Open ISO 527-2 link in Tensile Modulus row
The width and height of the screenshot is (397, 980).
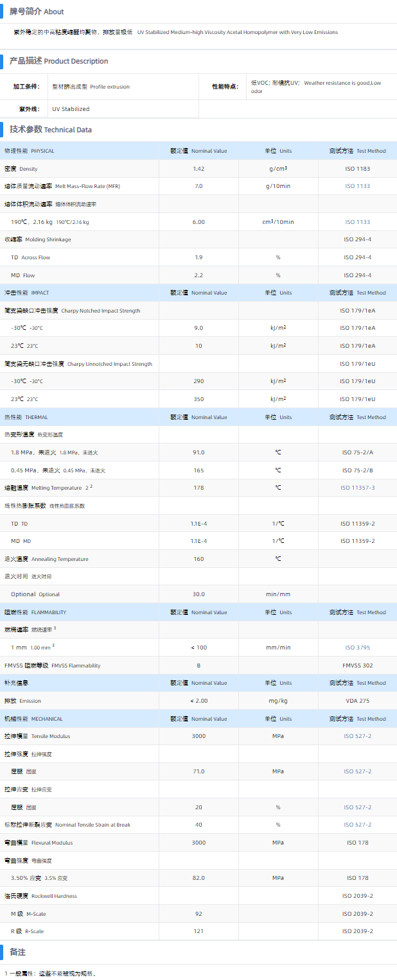click(x=357, y=736)
